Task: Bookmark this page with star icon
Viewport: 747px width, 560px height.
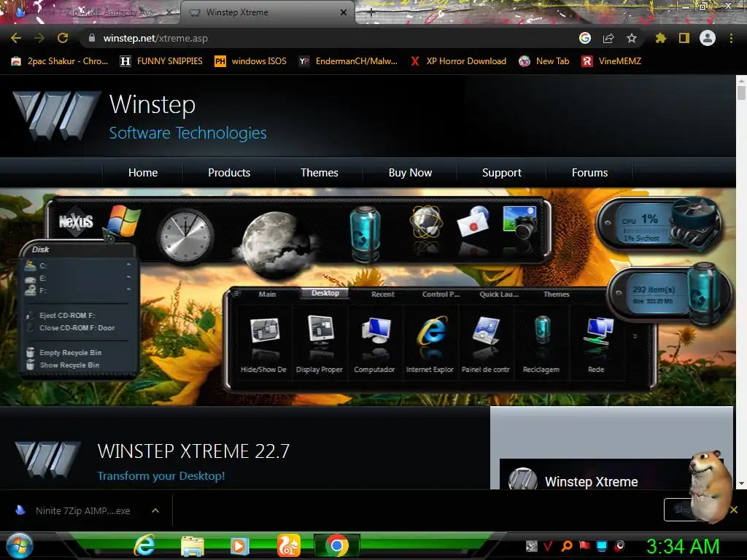Action: [632, 38]
